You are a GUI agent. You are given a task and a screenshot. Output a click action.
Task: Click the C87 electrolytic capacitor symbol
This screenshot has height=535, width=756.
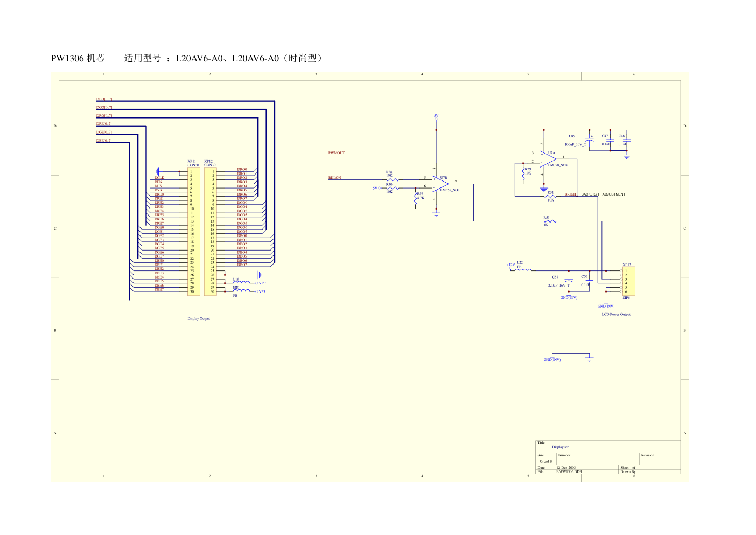569,280
